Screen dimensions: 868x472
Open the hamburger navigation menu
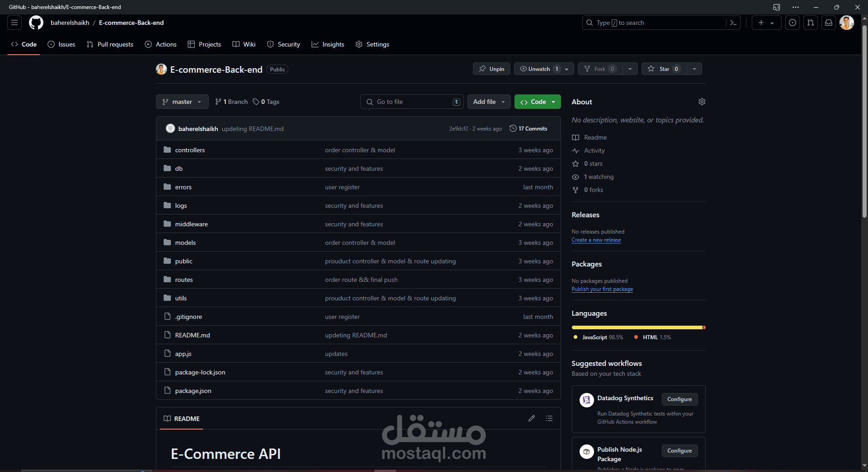14,23
